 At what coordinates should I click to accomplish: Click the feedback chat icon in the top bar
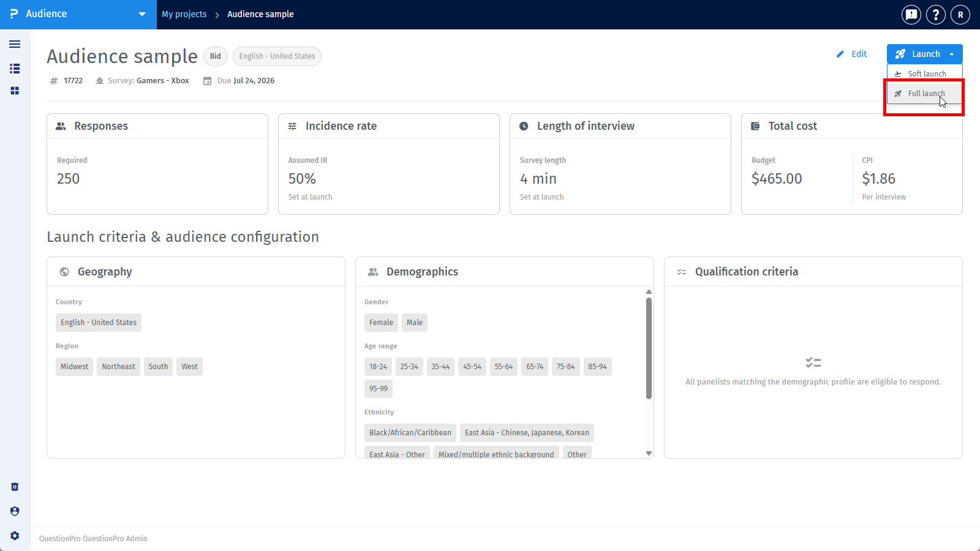(x=911, y=14)
